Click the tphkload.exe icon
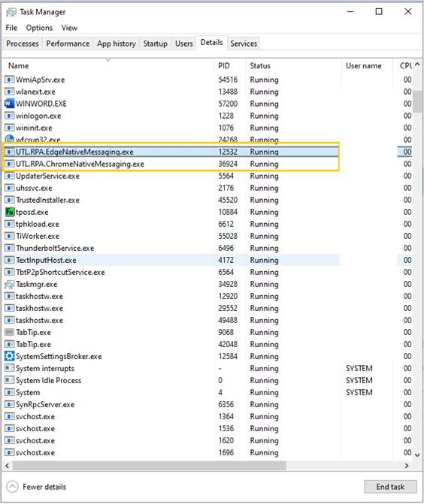 pyautogui.click(x=10, y=224)
